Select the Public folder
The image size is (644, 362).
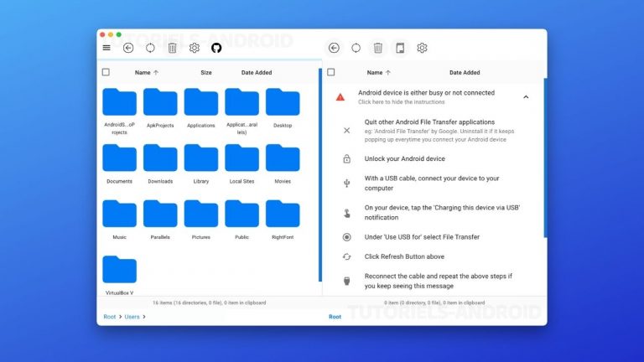click(x=241, y=220)
